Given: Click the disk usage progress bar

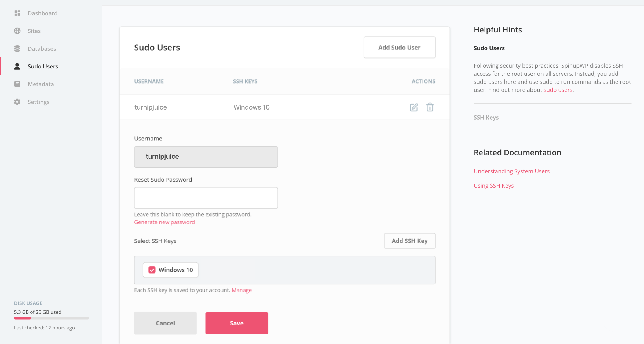Looking at the screenshot, I should [x=52, y=318].
